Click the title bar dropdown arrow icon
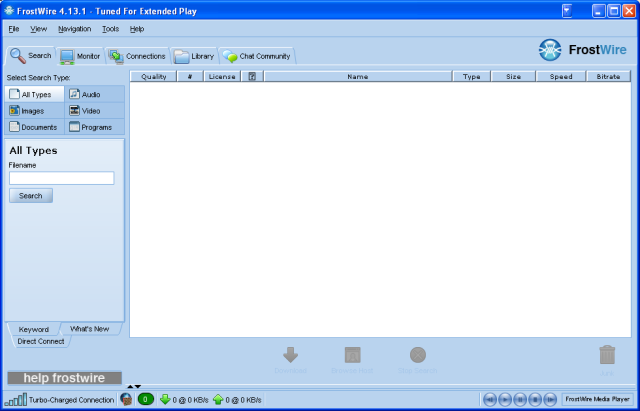Viewport: 640px width, 411px height. (x=567, y=11)
